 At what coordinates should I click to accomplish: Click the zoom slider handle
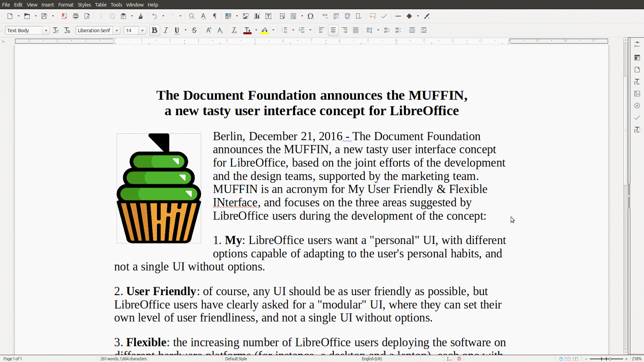pyautogui.click(x=610, y=359)
